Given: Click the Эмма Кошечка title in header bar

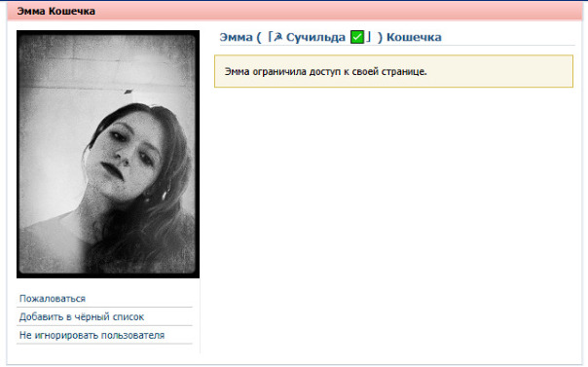Looking at the screenshot, I should [x=55, y=12].
